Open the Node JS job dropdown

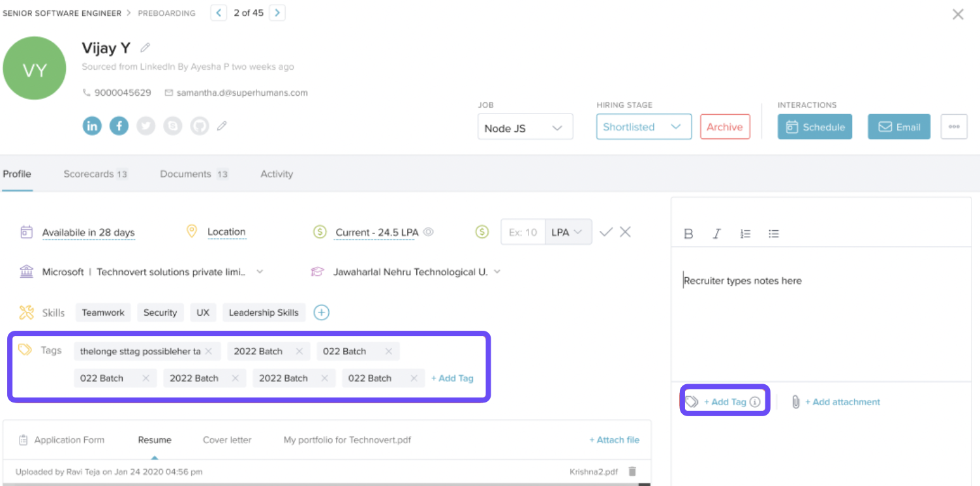[x=525, y=128]
